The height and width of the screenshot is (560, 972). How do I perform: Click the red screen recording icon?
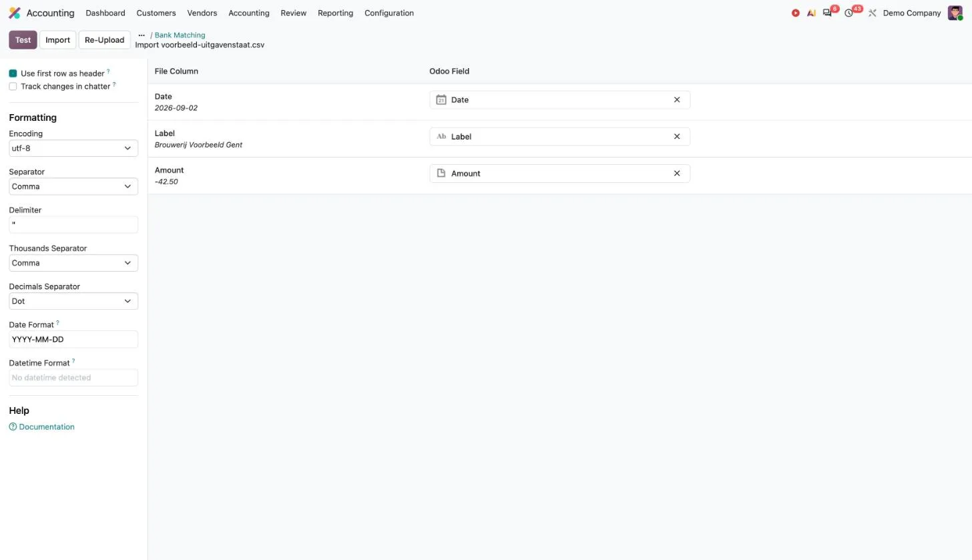(795, 13)
